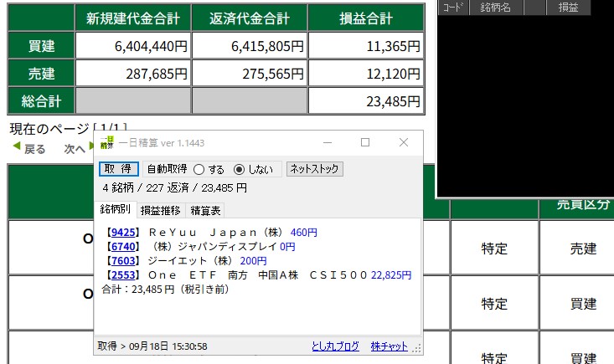614x364 pixels.
Task: Click the 合計：23,485円（税引き前） line
Action: click(x=165, y=290)
